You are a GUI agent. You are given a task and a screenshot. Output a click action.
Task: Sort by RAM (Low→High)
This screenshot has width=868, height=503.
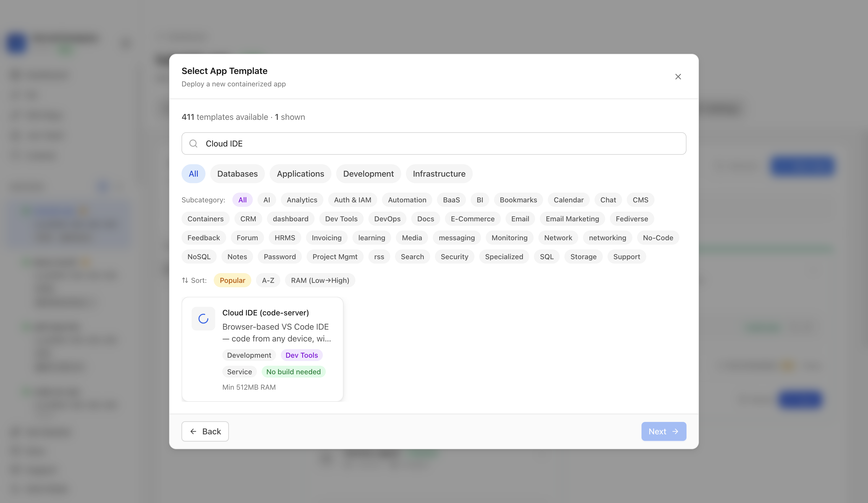pyautogui.click(x=320, y=280)
